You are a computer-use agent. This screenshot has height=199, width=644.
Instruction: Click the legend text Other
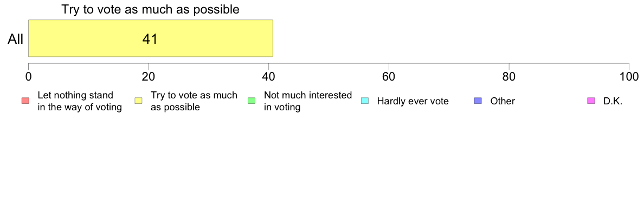coord(503,101)
